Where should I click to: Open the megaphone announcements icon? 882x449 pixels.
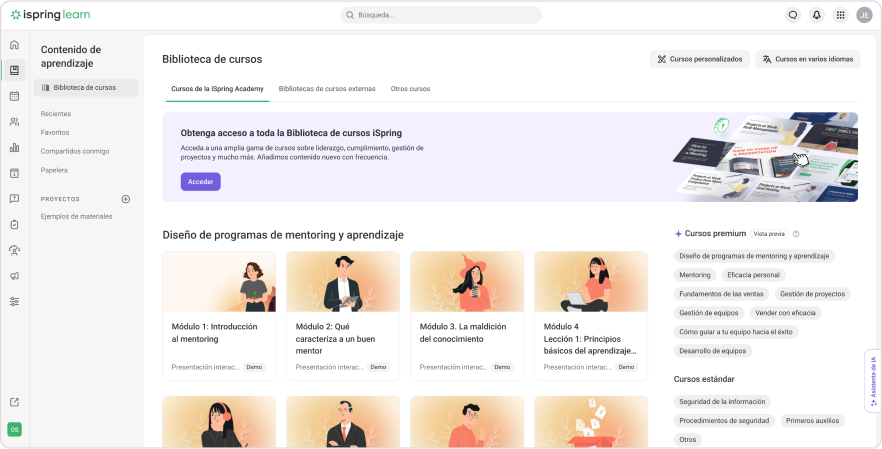(x=15, y=276)
